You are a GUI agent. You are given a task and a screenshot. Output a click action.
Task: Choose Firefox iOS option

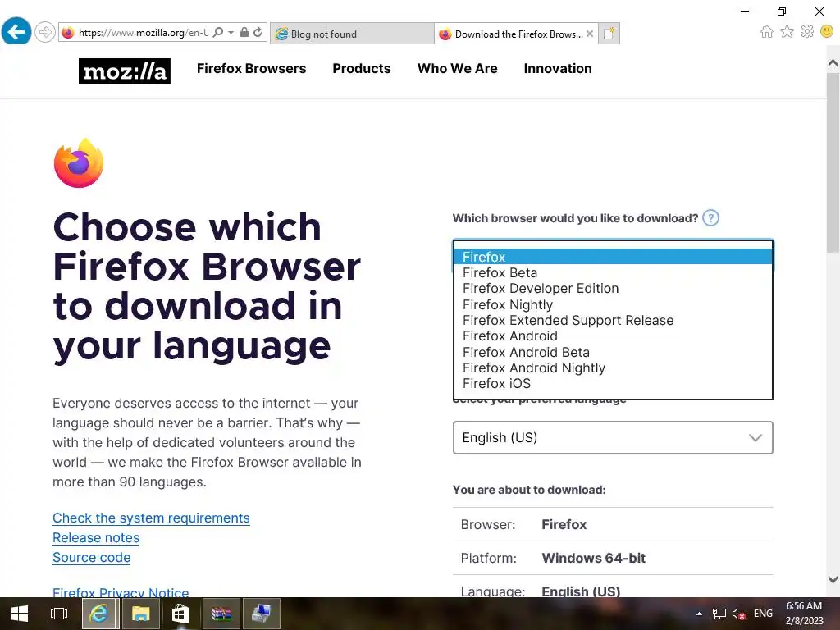point(613,384)
